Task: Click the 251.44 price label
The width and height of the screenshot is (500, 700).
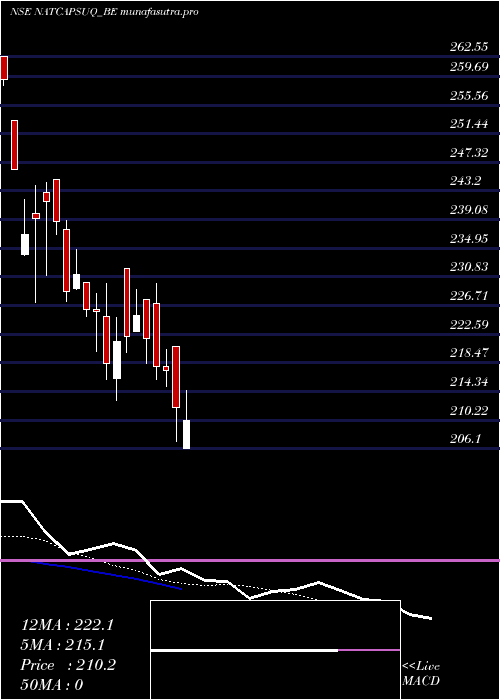Action: tap(469, 124)
